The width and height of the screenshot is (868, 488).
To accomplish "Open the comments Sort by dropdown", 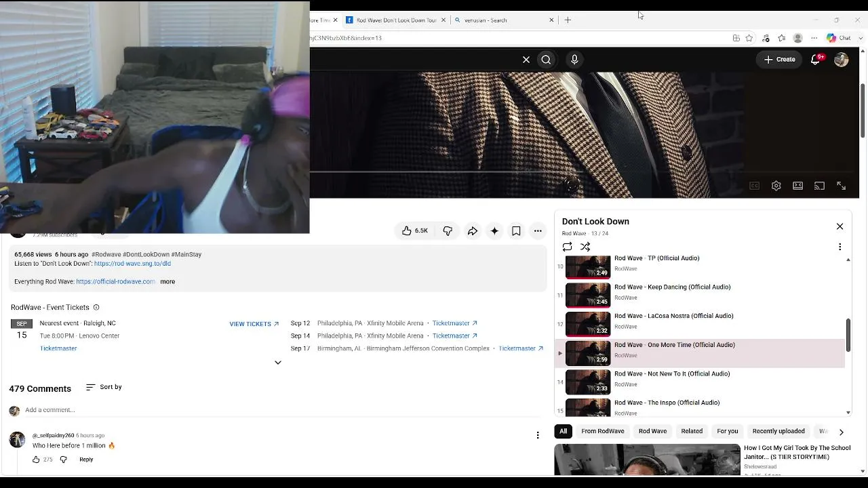I will tap(104, 387).
